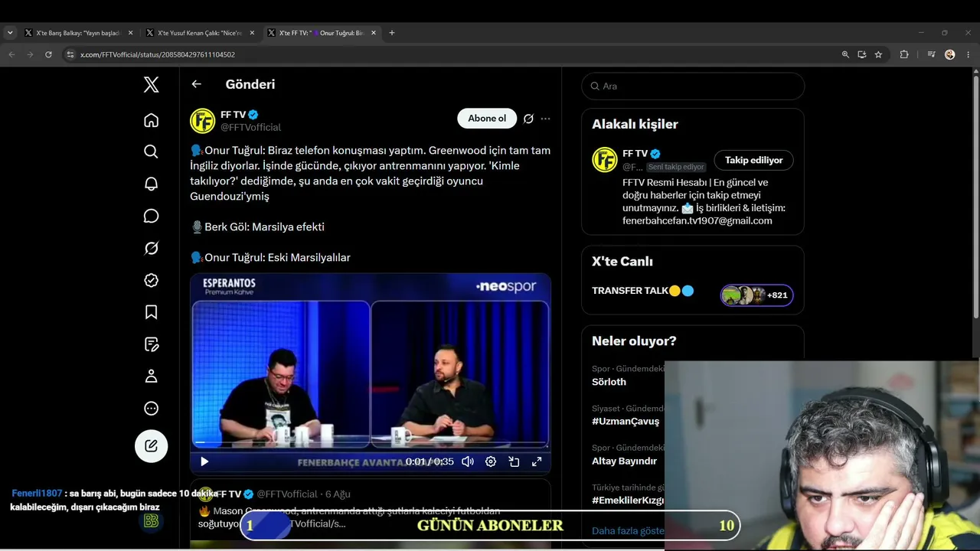This screenshot has height=551, width=980.
Task: Click the Neler oluyor? heading
Action: click(x=634, y=341)
